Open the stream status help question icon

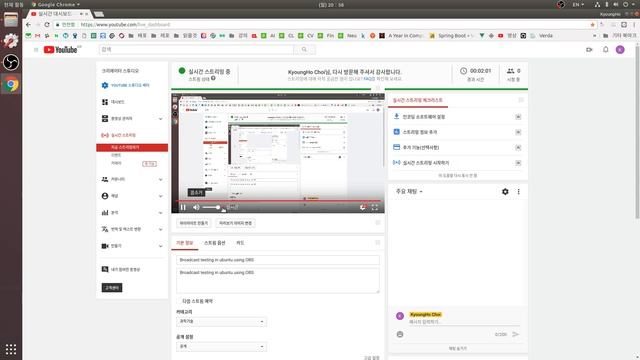click(x=213, y=78)
